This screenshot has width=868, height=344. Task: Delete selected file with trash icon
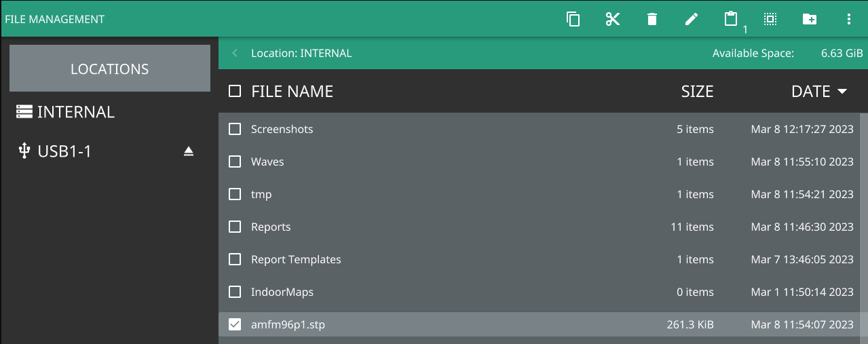[x=652, y=19]
